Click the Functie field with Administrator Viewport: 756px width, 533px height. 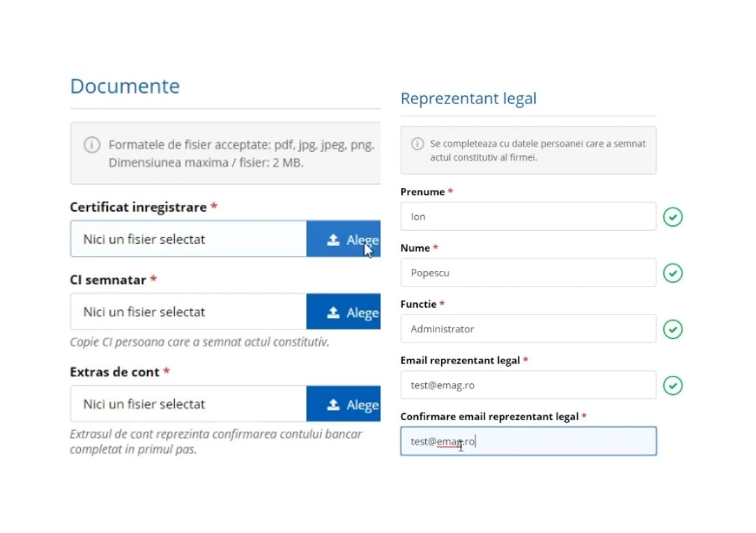pos(528,329)
